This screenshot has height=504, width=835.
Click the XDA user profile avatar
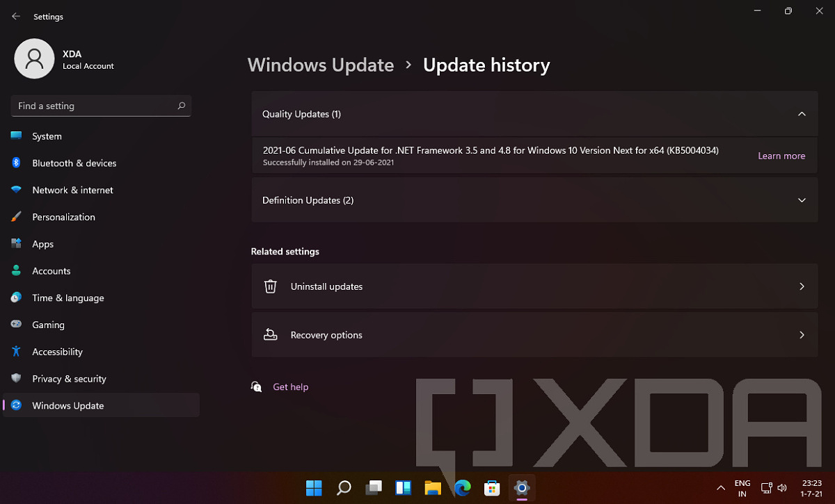click(34, 58)
